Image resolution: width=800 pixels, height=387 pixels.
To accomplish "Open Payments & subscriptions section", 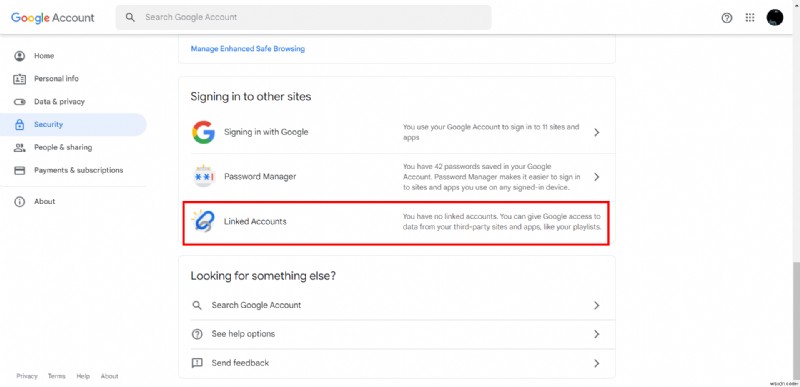I will tap(73, 170).
